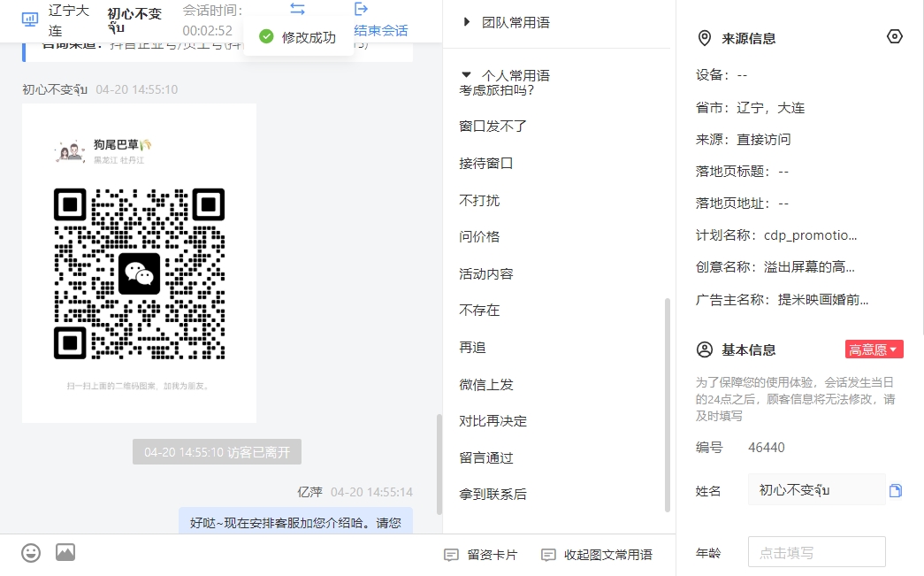Click the 设备: -- row
924x576 pixels.
pyautogui.click(x=722, y=75)
